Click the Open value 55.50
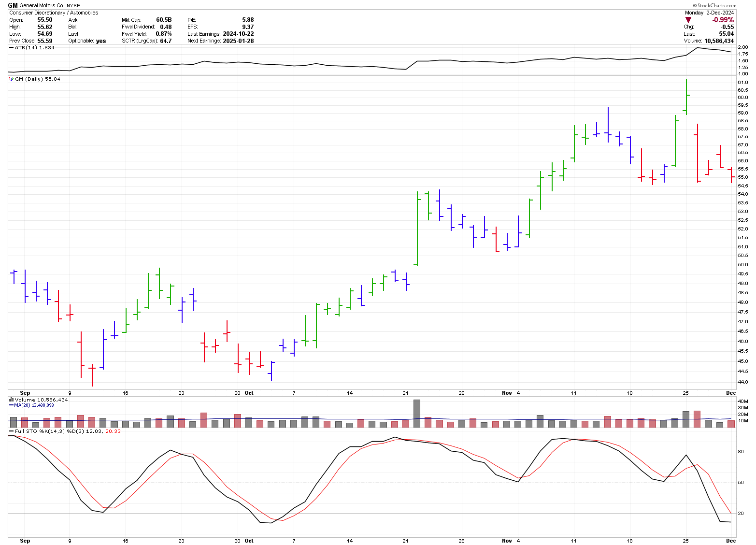756x545 pixels. (45, 20)
